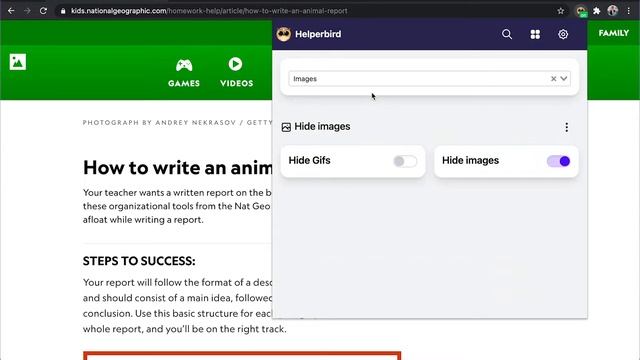This screenshot has height=360, width=640.
Task: Click the image placeholder icon on the green header
Action: point(18,62)
